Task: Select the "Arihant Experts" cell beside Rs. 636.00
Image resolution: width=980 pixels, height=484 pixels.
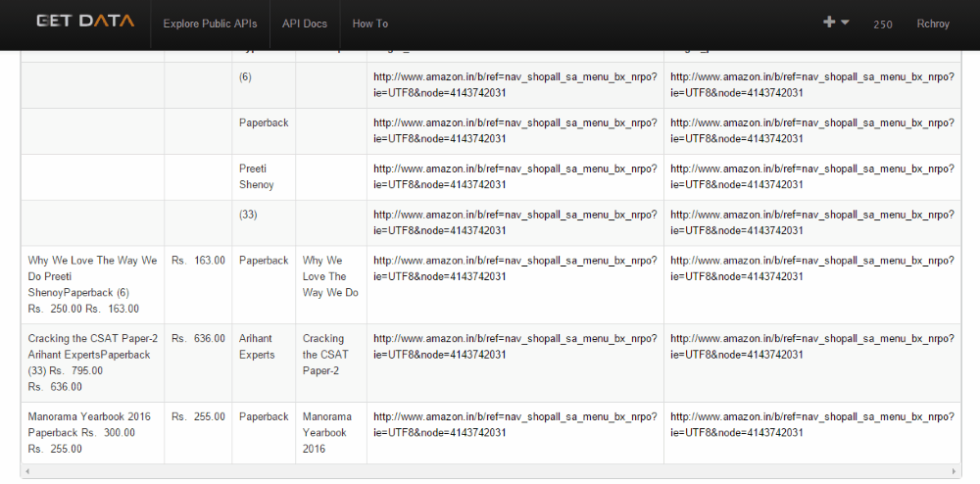Action: (x=264, y=363)
